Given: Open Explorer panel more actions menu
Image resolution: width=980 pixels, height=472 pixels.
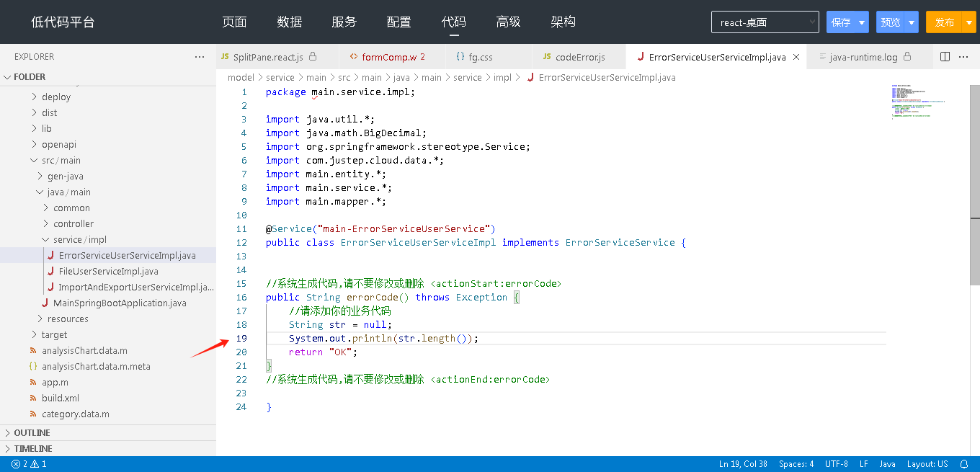Looking at the screenshot, I should [200, 57].
